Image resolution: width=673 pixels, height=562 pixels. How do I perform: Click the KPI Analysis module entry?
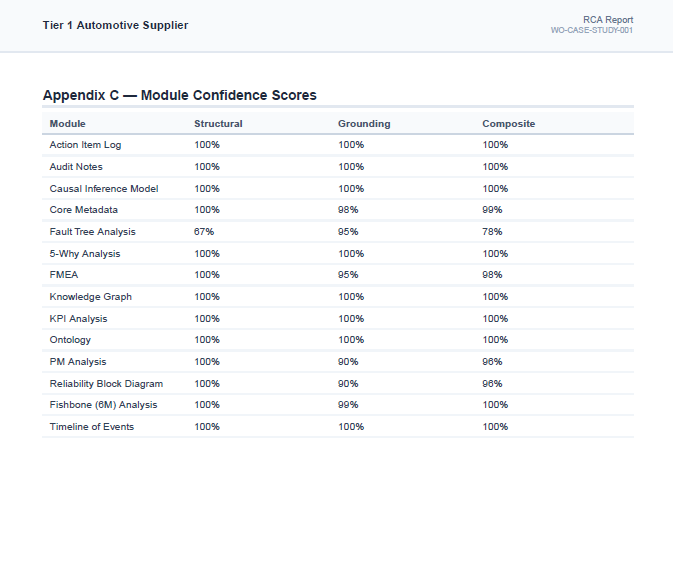point(78,319)
